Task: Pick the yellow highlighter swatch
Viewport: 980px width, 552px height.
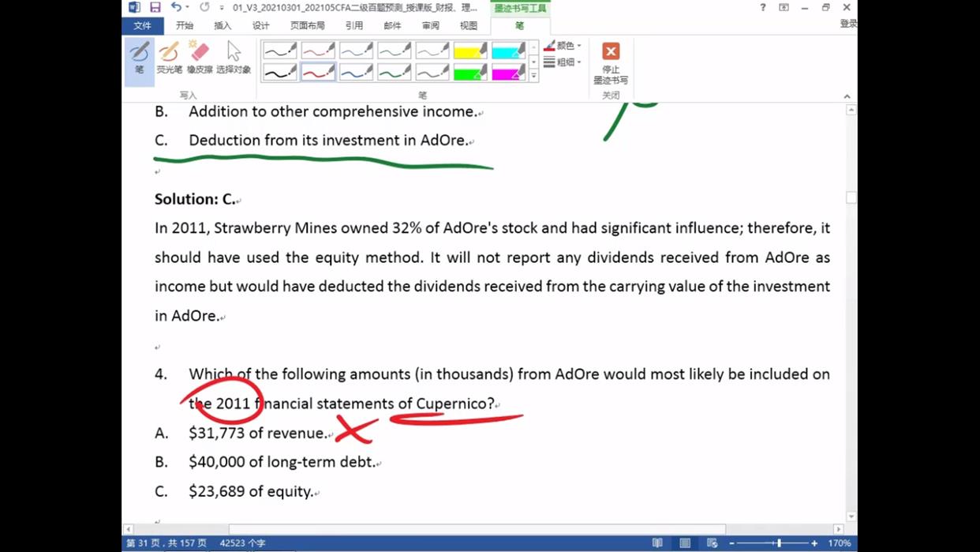Action: tap(469, 51)
